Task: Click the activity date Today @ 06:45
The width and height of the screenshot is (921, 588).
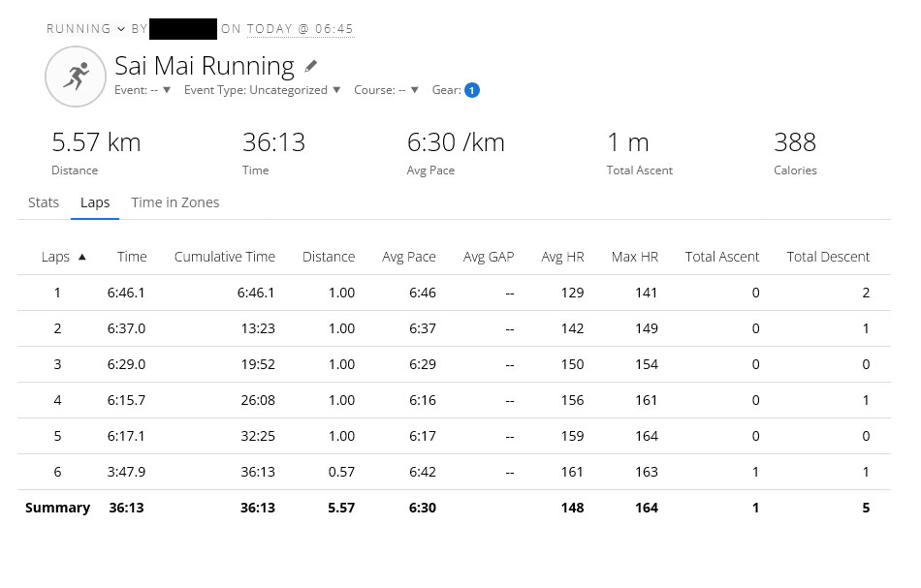Action: (300, 29)
